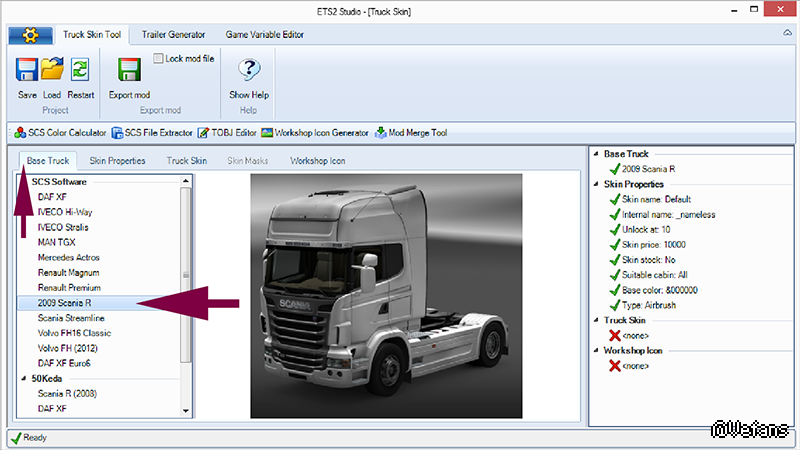Click the red X under Truck Skin

[x=615, y=335]
